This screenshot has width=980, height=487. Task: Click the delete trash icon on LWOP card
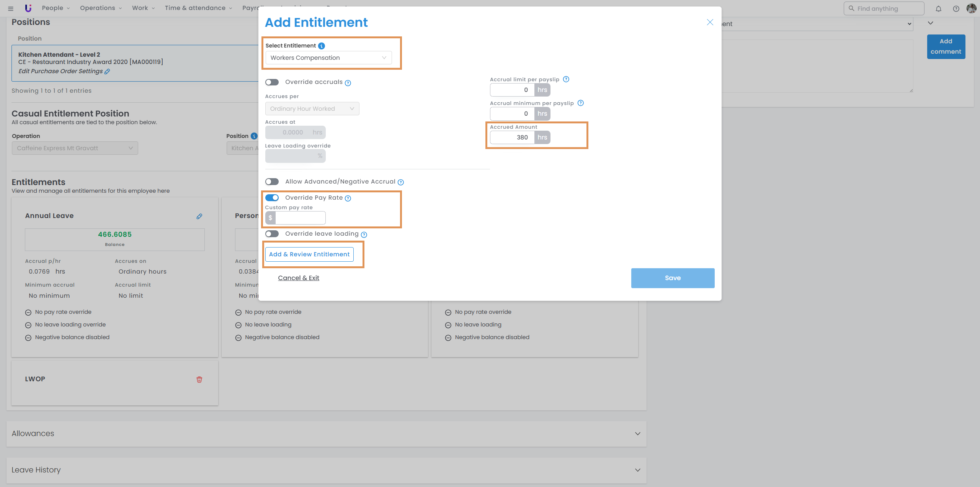[x=199, y=380]
